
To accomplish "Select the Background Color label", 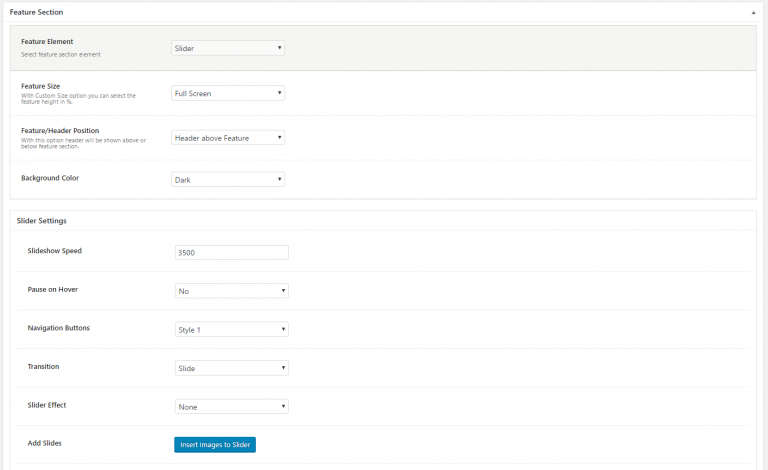I will click(50, 177).
